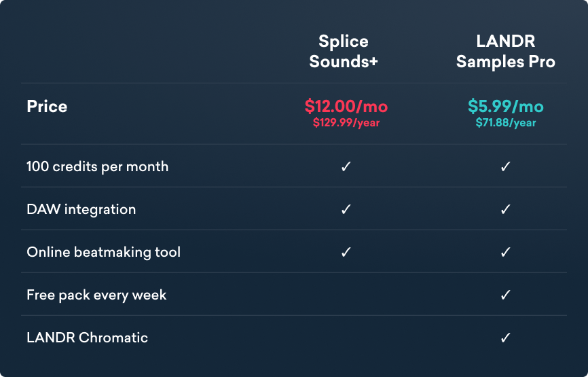Viewport: 588px width, 377px height.
Task: Click the $129.99/year Splice annual price
Action: [346, 123]
